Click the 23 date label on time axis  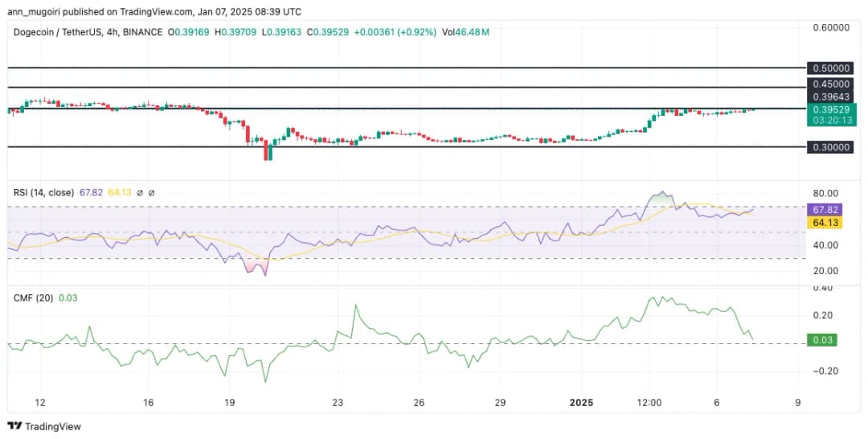click(338, 403)
